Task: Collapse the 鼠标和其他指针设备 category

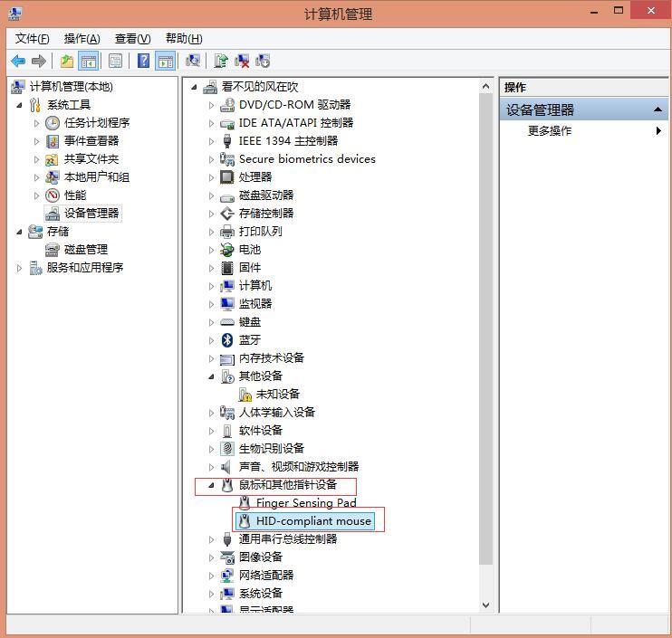Action: (x=212, y=485)
